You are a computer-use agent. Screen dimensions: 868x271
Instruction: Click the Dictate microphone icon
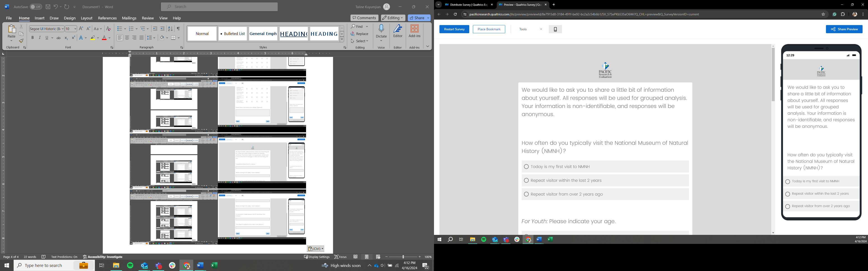[381, 29]
